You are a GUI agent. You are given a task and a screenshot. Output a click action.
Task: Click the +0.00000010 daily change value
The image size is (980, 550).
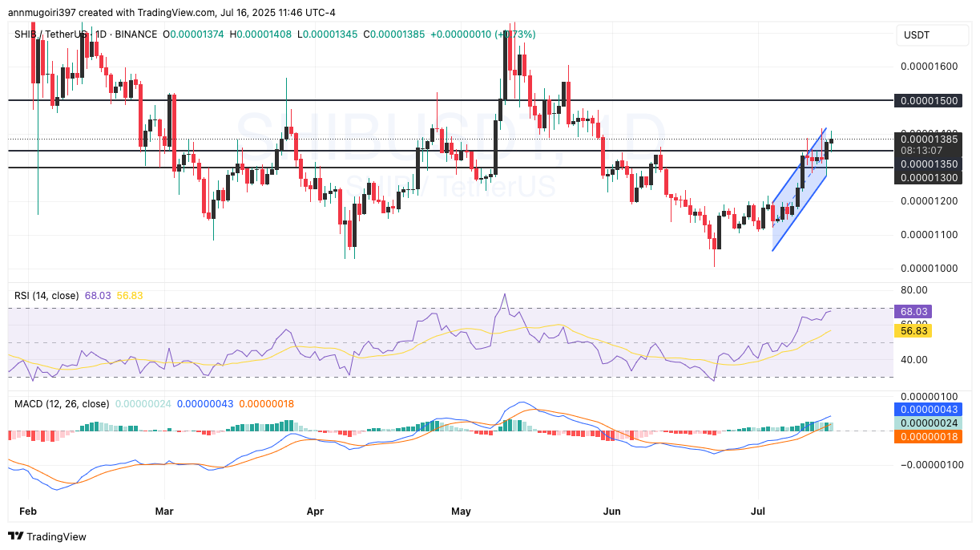(x=462, y=34)
